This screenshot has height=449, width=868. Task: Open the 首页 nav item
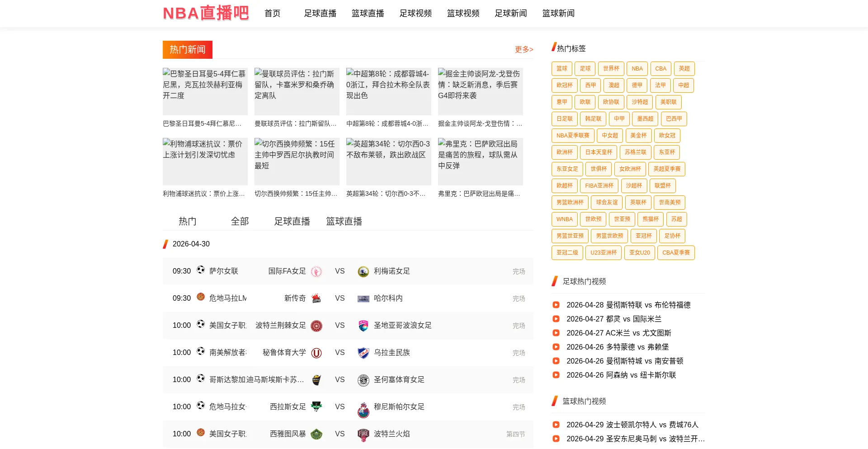(x=273, y=13)
